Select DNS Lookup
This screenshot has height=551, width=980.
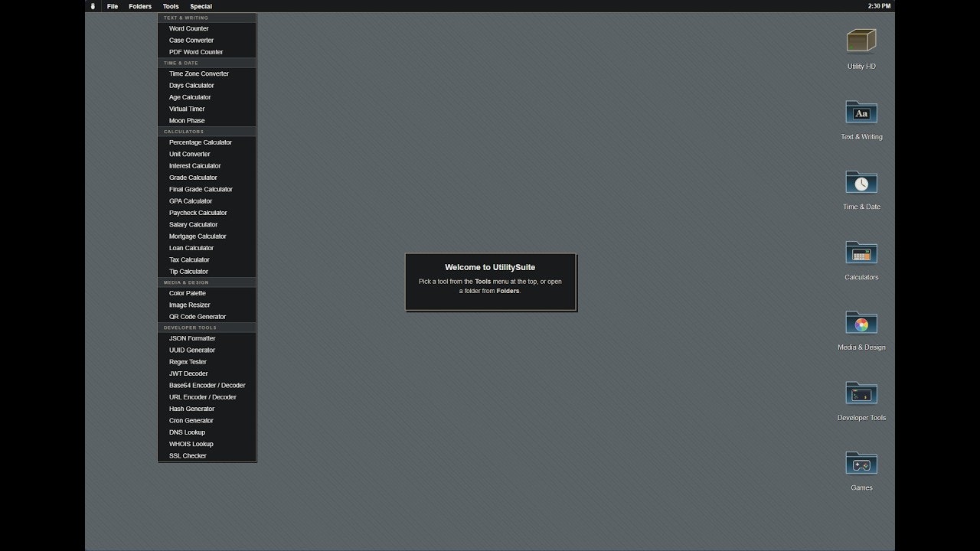(x=207, y=432)
